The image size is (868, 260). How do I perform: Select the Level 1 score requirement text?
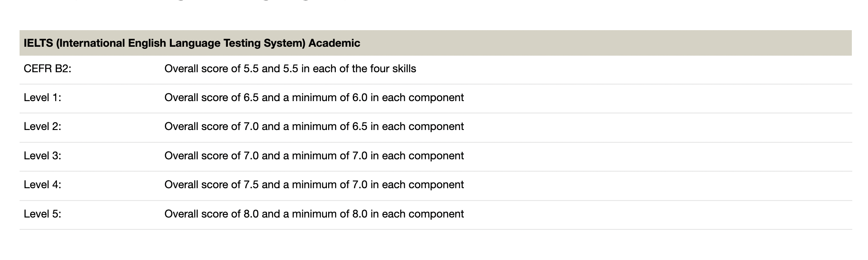(314, 98)
